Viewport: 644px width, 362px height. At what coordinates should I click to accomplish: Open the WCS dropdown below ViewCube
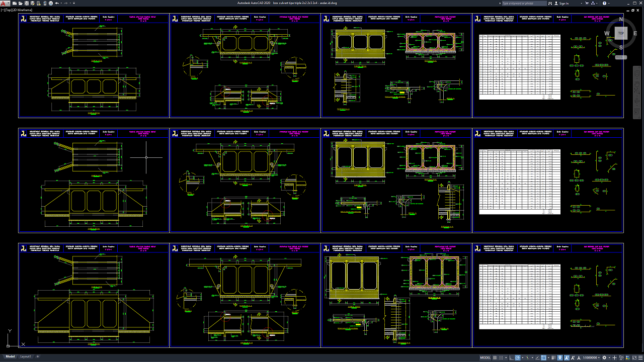pos(621,57)
